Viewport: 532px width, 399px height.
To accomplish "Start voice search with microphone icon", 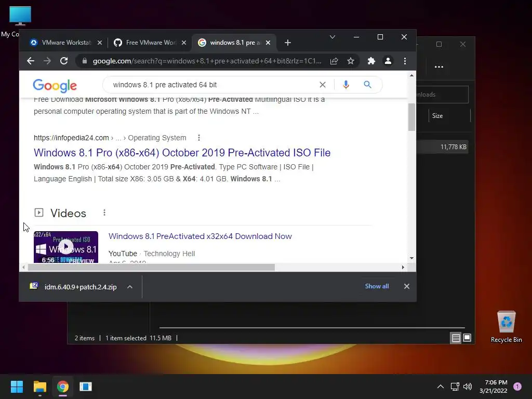I will pos(345,85).
